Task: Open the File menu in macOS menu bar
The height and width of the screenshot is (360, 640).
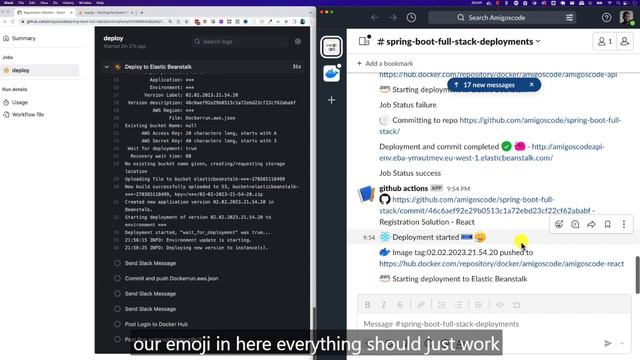Action: [x=21, y=2]
